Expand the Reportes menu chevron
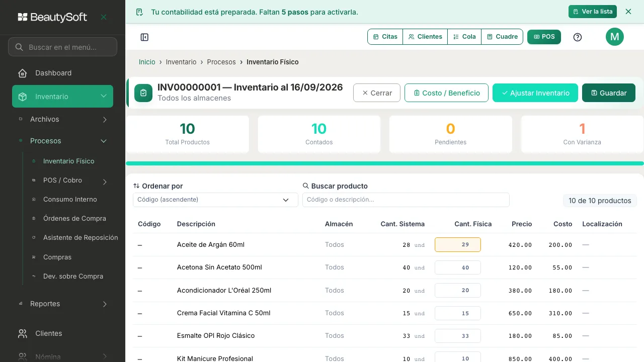 point(105,304)
